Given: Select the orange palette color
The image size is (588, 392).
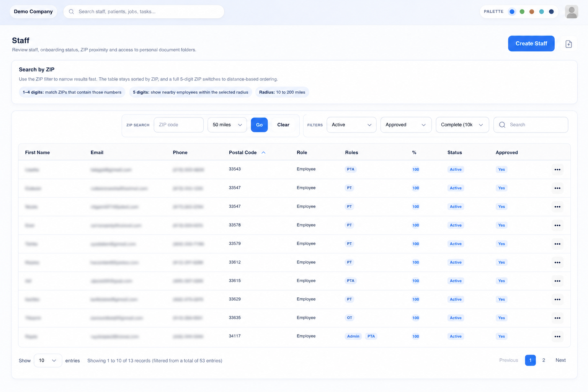Looking at the screenshot, I should (532, 11).
